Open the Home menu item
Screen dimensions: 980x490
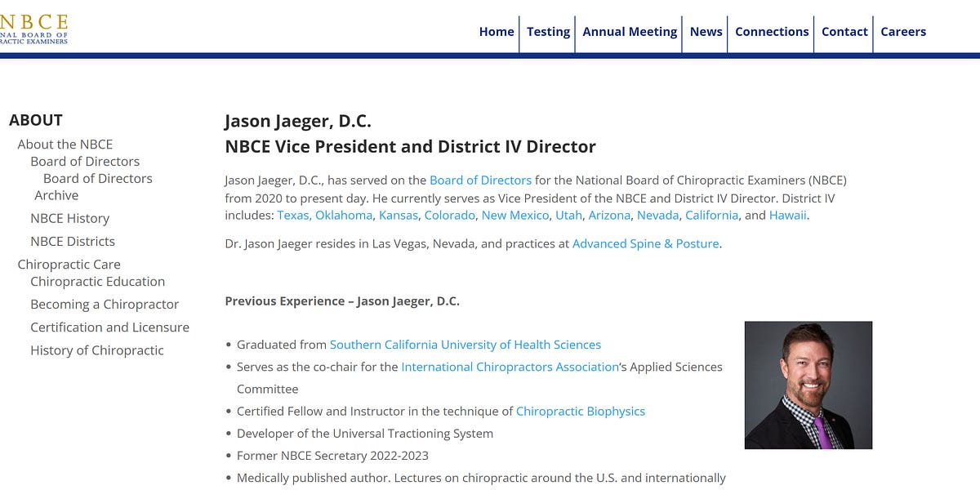497,32
